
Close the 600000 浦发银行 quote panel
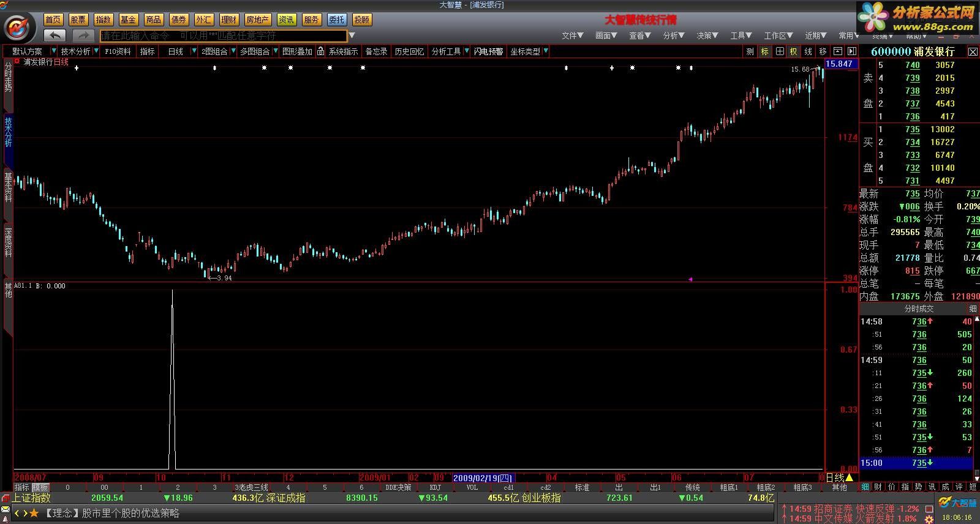(x=972, y=52)
